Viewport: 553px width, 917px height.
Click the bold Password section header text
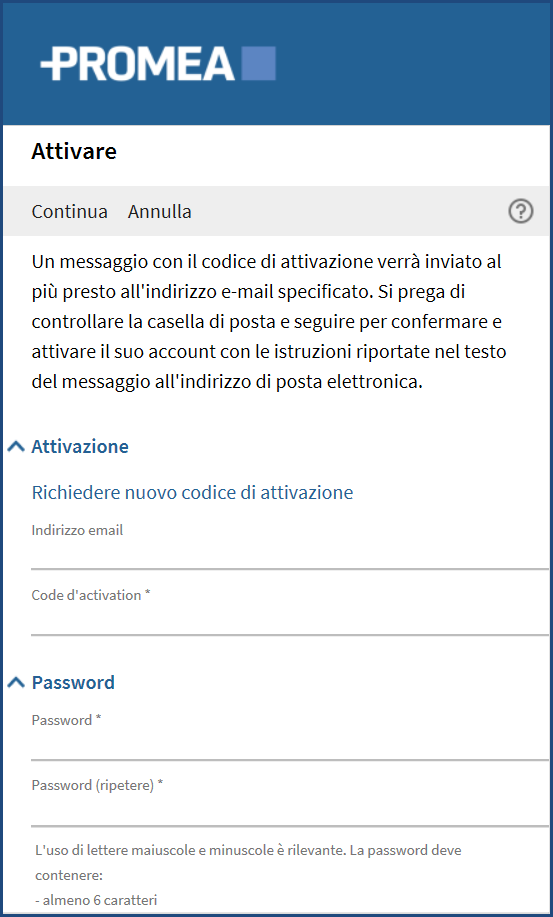(73, 682)
